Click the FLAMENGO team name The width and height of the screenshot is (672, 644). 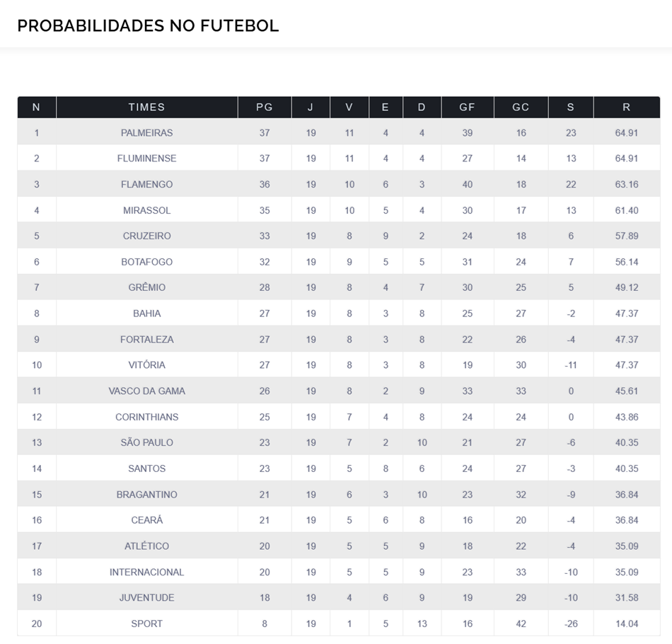[x=146, y=184]
